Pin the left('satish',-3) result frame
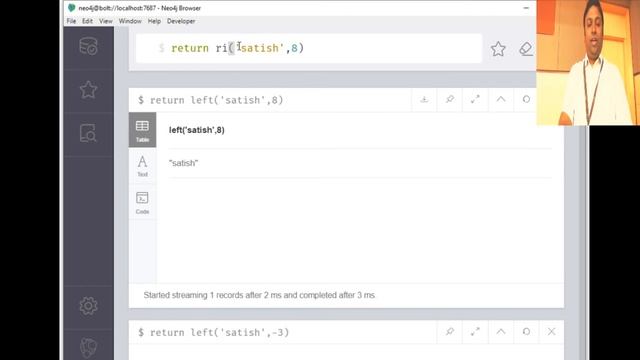Image resolution: width=640 pixels, height=360 pixels. coord(450,332)
